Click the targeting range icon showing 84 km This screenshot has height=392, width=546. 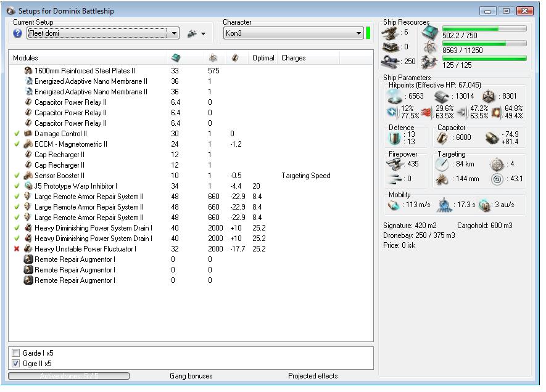(442, 164)
